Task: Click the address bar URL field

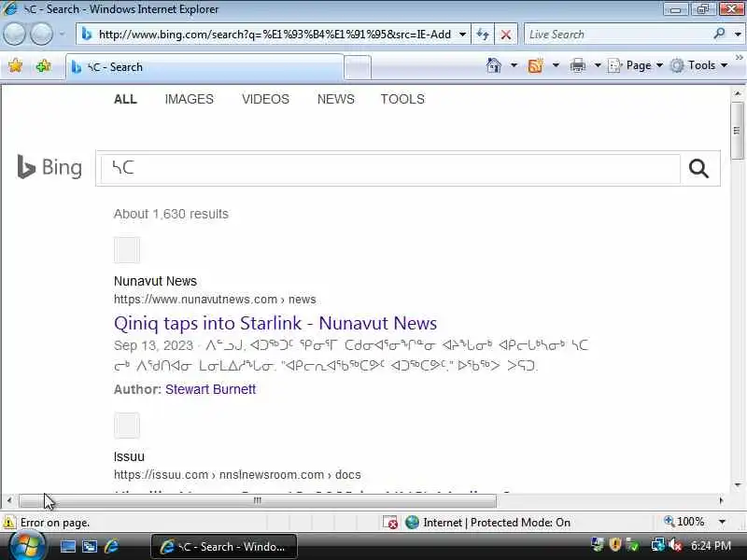Action: click(x=274, y=35)
